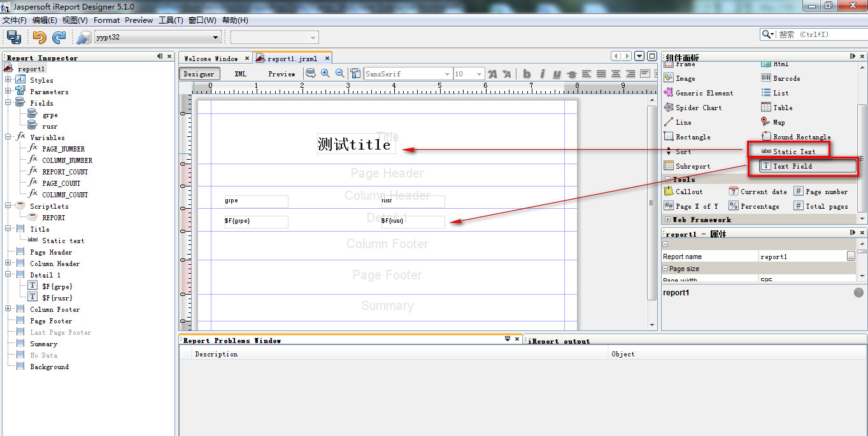The image size is (868, 436).
Task: Select the Callout tool
Action: [x=683, y=192]
